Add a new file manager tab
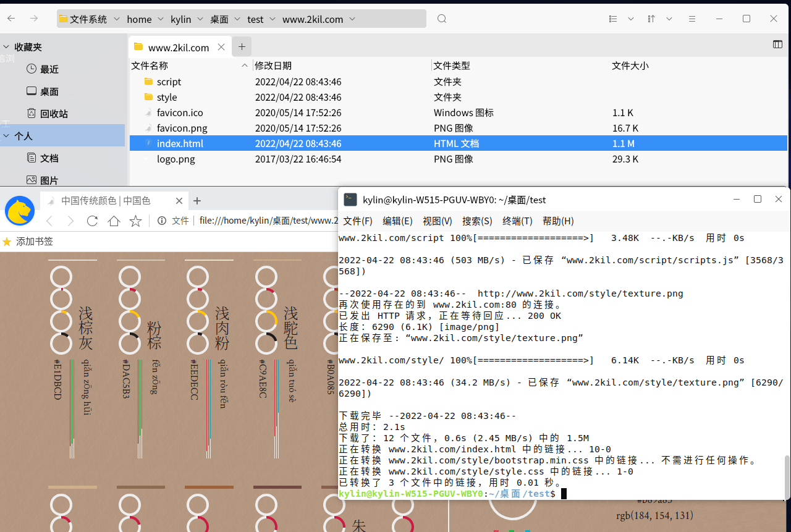 point(242,46)
